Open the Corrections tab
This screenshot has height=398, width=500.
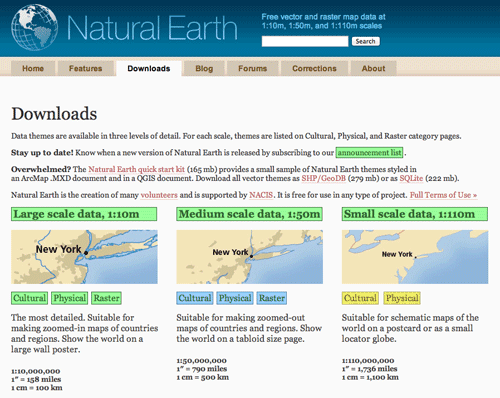[x=314, y=68]
